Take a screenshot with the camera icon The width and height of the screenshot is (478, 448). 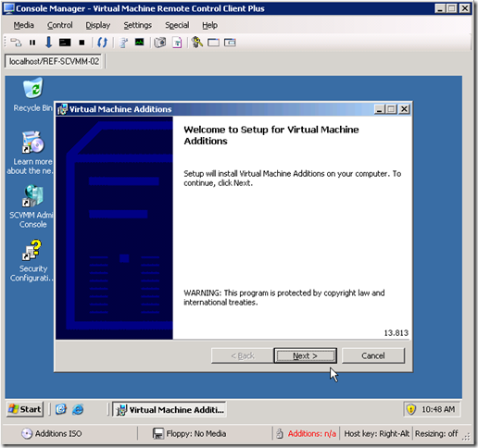(x=160, y=43)
